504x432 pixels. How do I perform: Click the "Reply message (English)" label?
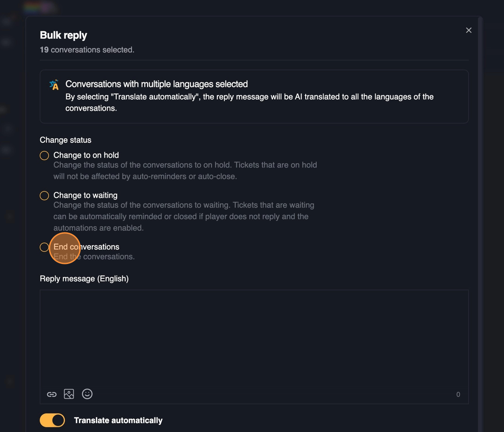click(84, 278)
